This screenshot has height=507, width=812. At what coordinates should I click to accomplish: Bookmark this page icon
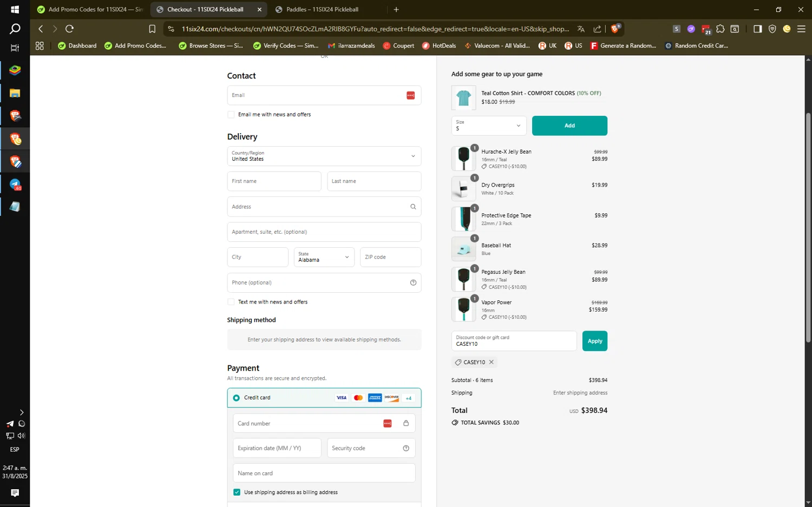pyautogui.click(x=152, y=29)
